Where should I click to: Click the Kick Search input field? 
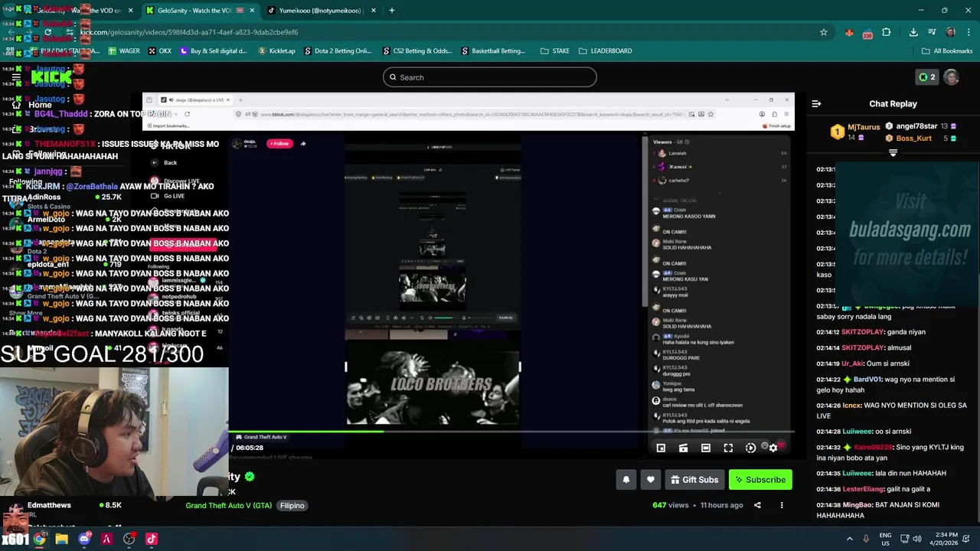489,77
